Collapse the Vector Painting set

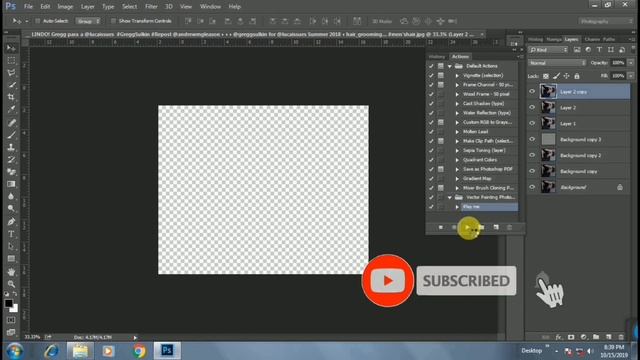click(450, 198)
